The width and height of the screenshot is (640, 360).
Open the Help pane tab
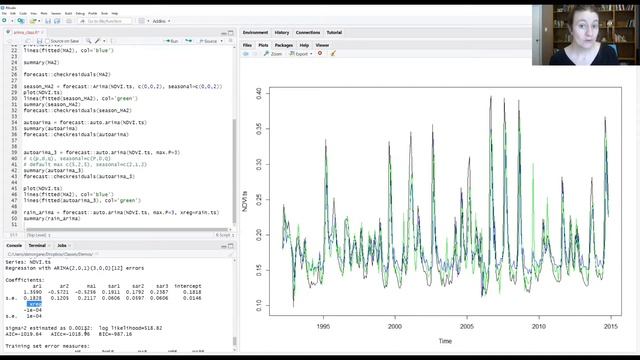(304, 45)
